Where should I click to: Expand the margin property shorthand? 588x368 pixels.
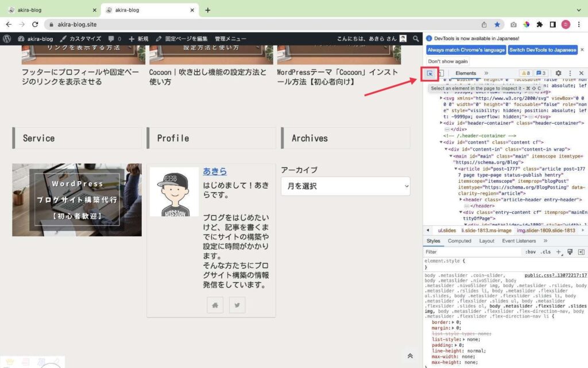453,328
